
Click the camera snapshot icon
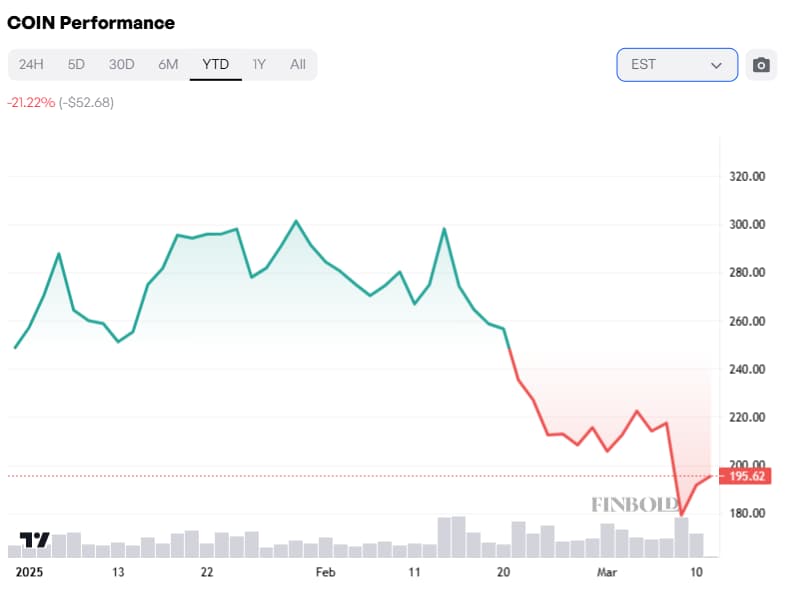[761, 65]
